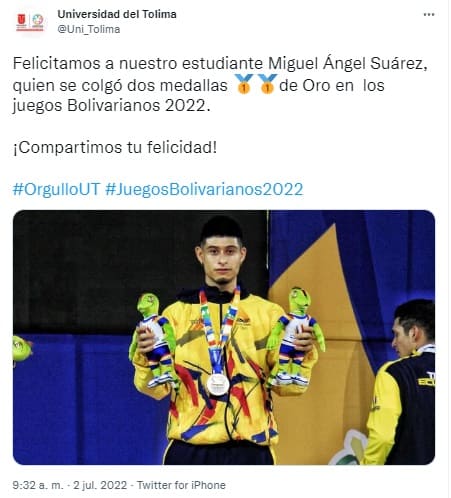The image size is (451, 498).
Task: Open the three-dot more options menu
Action: pyautogui.click(x=429, y=15)
